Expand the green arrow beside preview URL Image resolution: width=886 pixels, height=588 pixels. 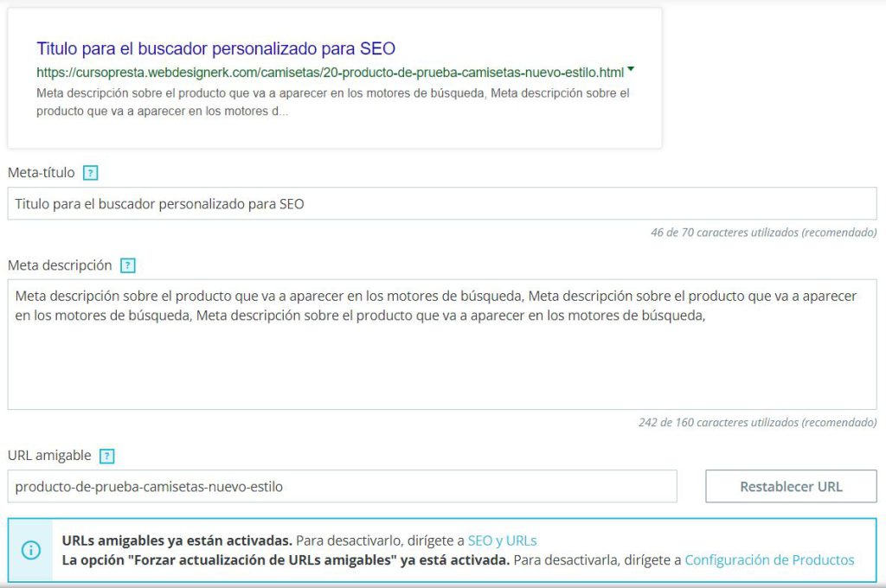click(631, 69)
